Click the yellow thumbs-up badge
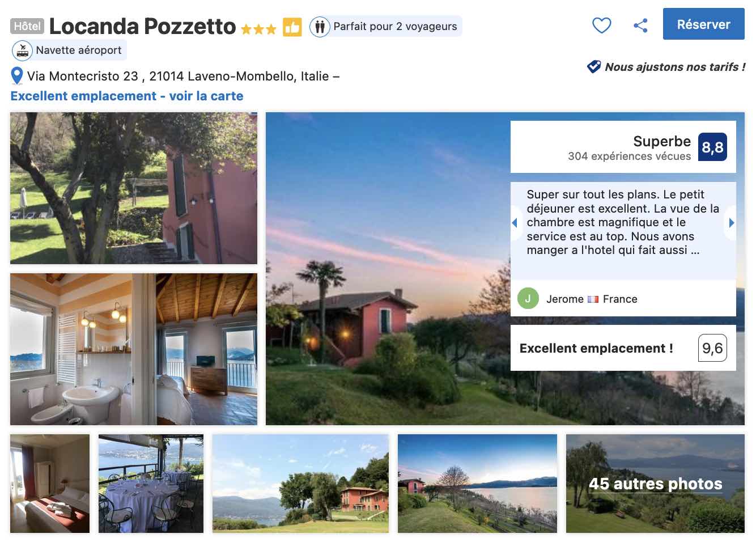 pos(292,27)
